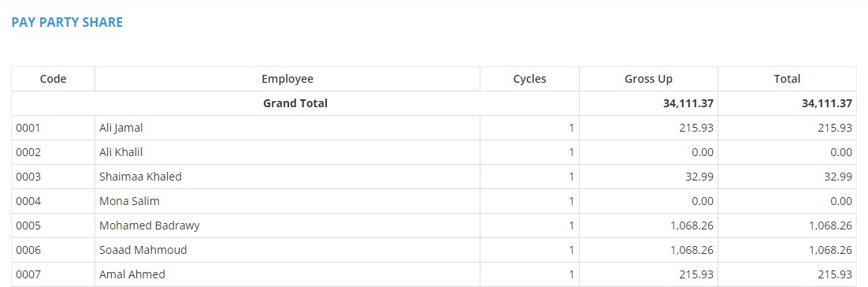Click Total 32.99 for Shaimaa Khaled
Screen dimensions: 868x287
point(838,177)
